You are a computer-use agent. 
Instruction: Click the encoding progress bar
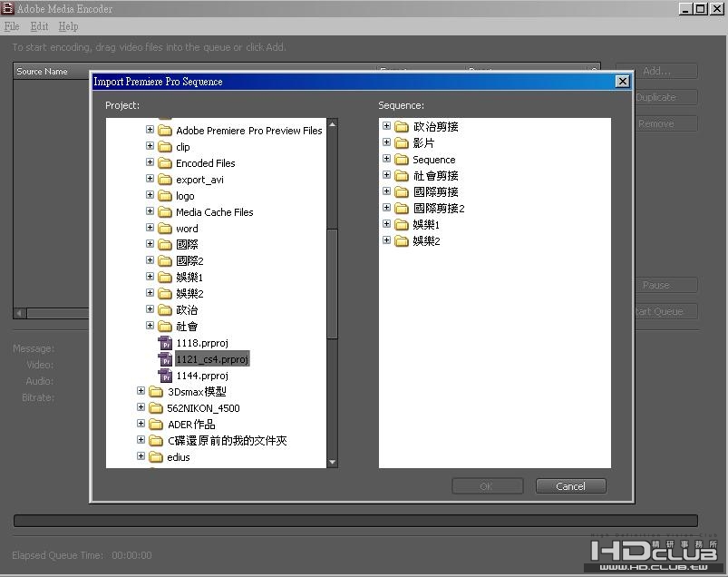click(x=355, y=521)
